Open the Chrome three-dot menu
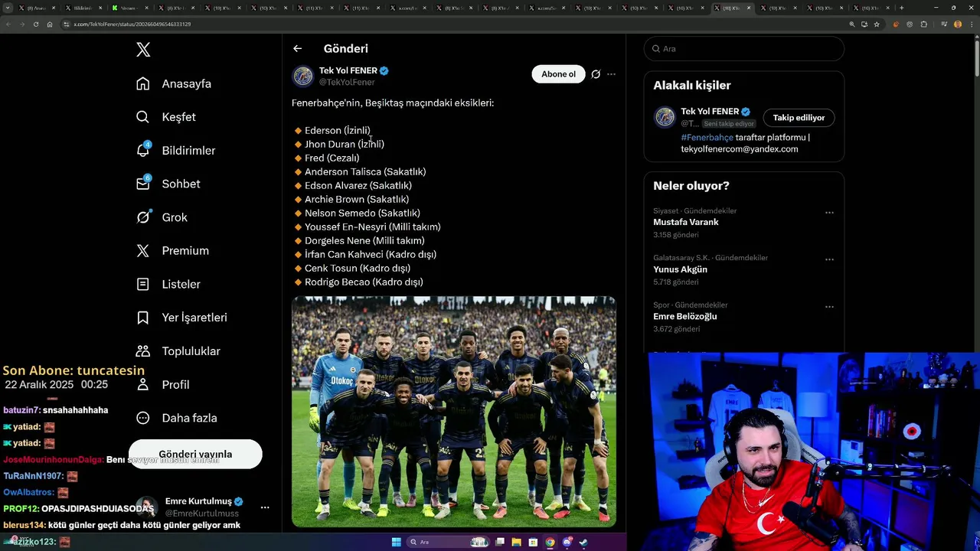The image size is (980, 551). (x=970, y=24)
